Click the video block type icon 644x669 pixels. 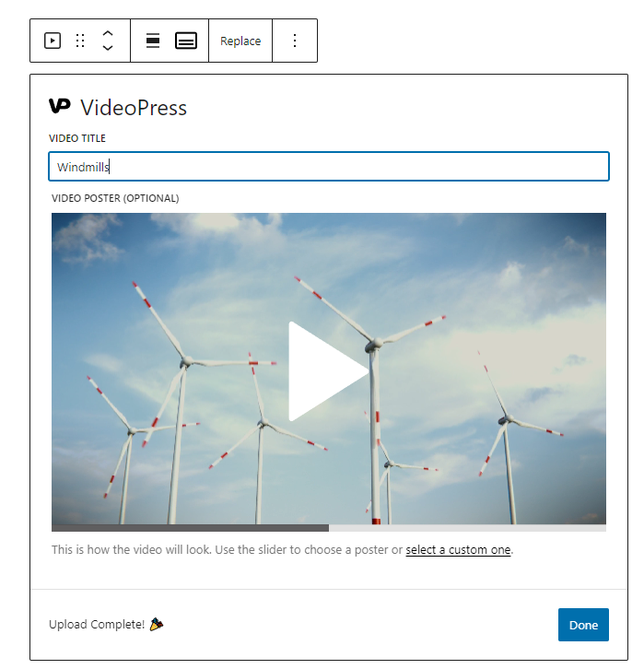(x=53, y=41)
